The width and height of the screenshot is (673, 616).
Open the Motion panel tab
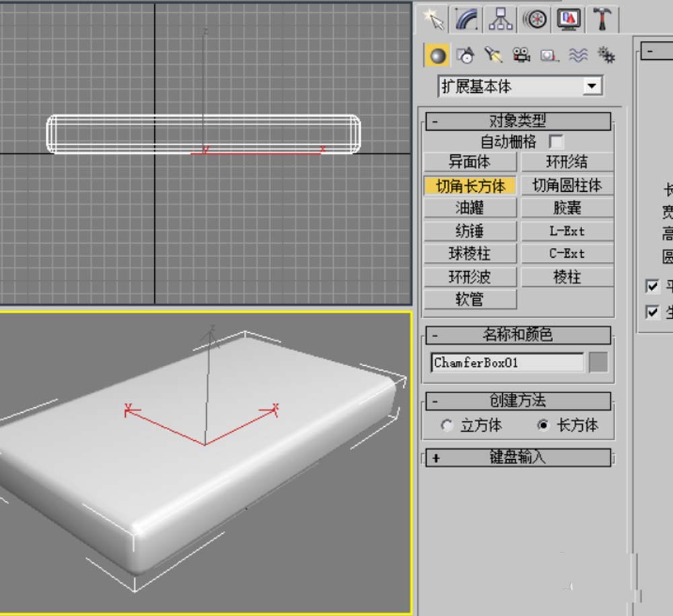coord(535,20)
